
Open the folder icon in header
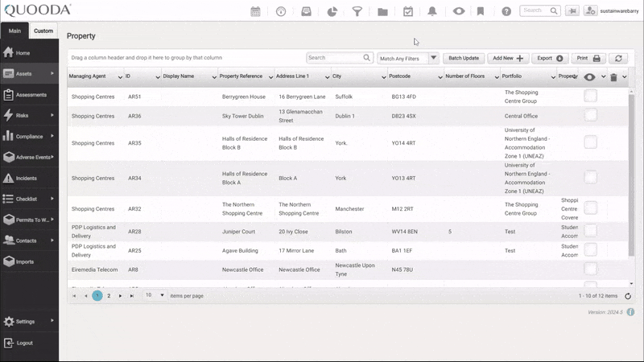click(x=383, y=11)
